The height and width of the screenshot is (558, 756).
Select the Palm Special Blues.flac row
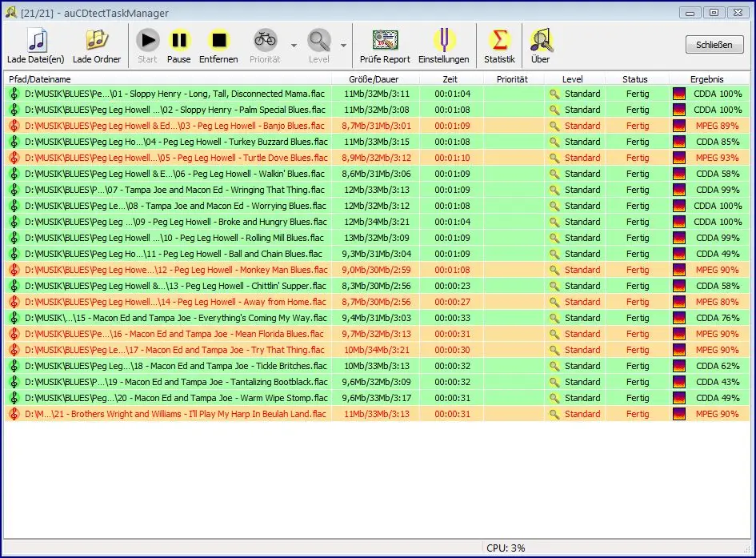pos(377,110)
